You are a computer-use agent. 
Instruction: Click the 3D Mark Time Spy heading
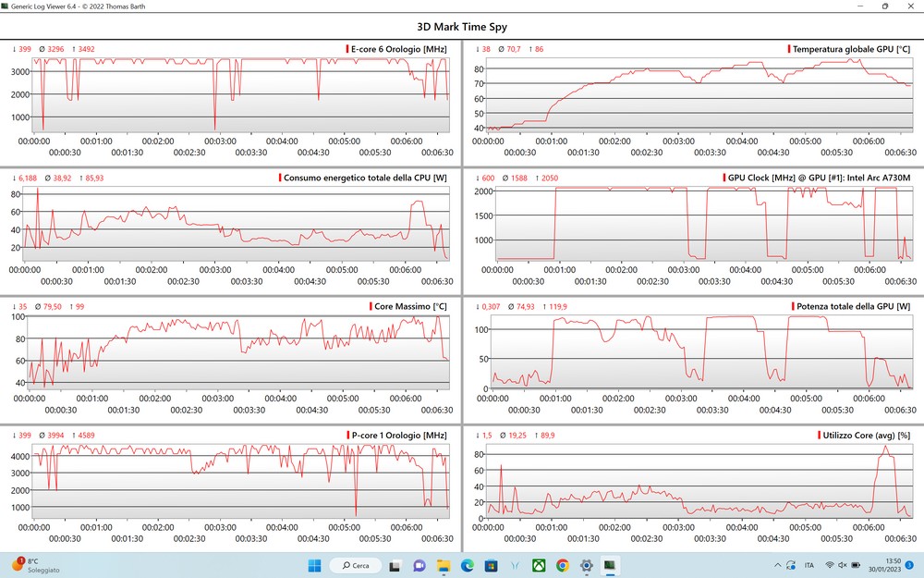[462, 28]
